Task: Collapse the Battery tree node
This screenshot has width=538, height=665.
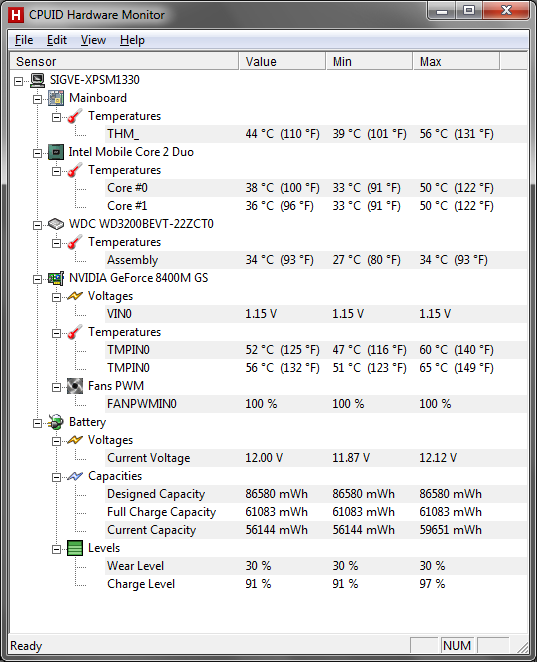Action: (37, 423)
